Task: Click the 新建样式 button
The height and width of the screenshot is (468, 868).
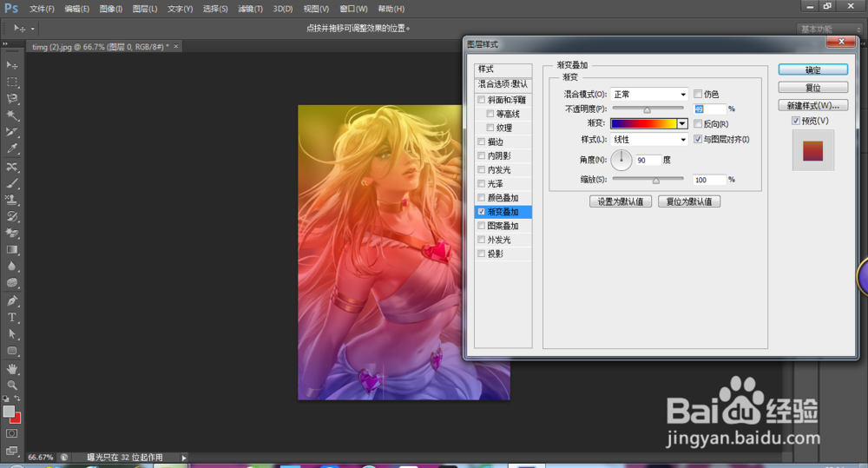Action: point(812,105)
